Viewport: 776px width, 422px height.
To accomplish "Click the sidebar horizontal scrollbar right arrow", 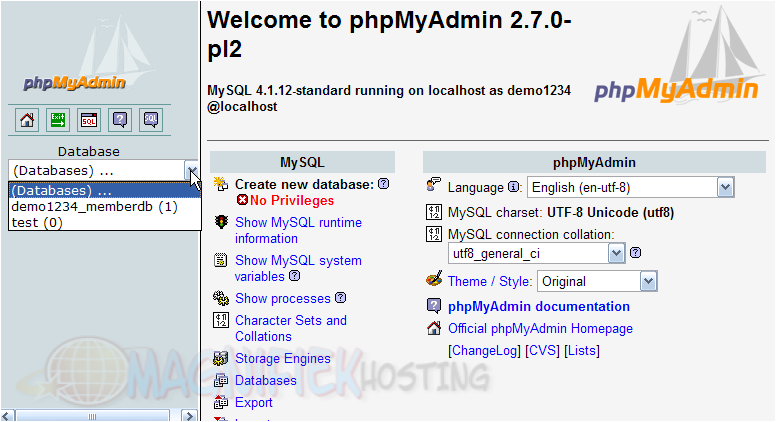I will click(x=189, y=416).
